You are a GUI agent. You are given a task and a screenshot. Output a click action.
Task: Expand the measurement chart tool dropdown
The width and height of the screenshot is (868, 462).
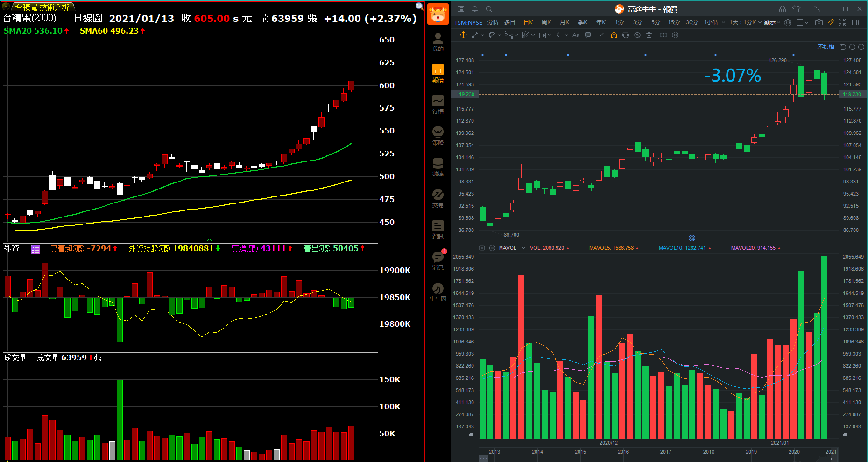(x=533, y=35)
